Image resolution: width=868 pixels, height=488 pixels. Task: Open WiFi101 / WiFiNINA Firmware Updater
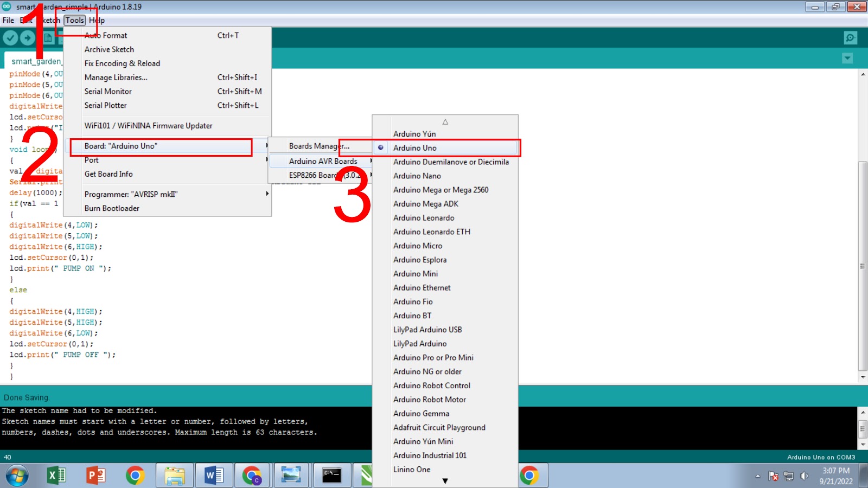pyautogui.click(x=168, y=125)
